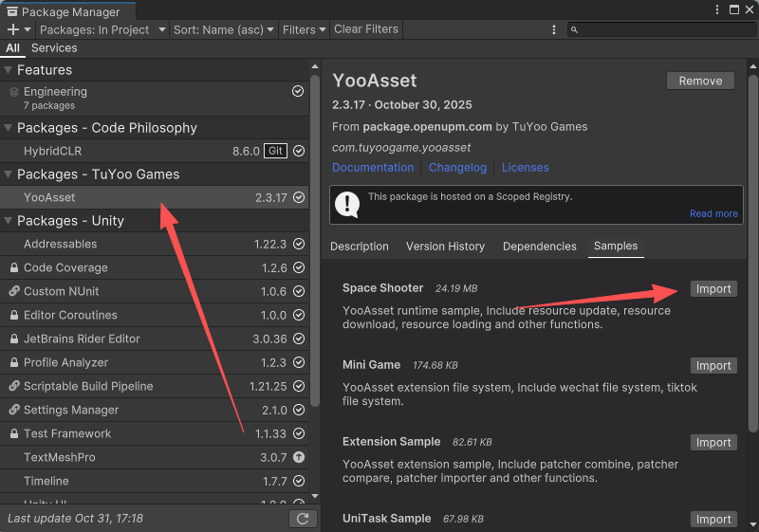Click YooAsset installed checkmark icon
Image resolution: width=759 pixels, height=532 pixels.
pyautogui.click(x=299, y=197)
